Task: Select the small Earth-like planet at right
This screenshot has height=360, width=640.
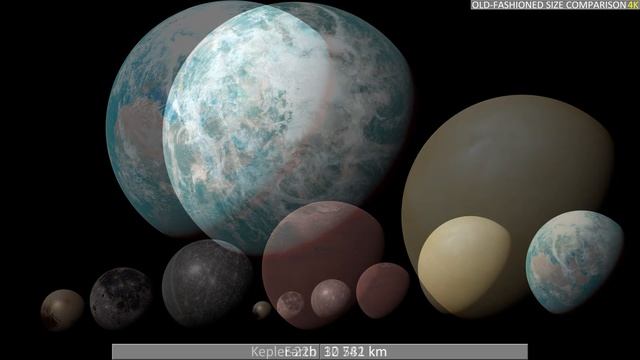Action: click(574, 262)
